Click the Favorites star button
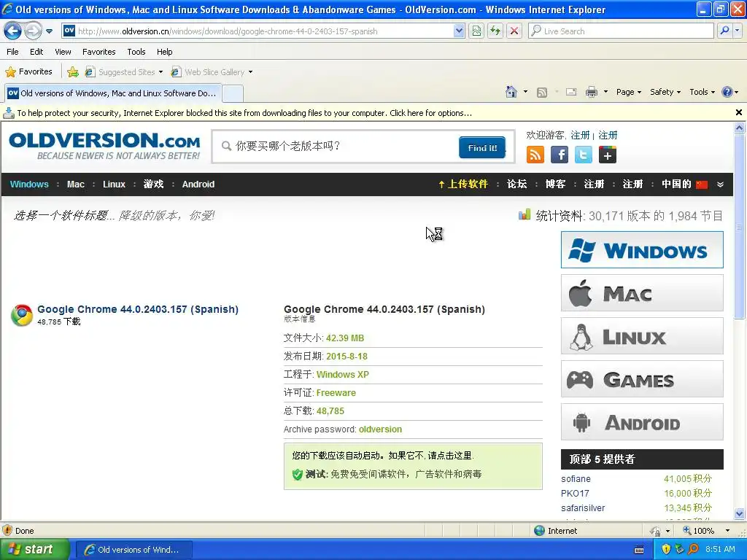Viewport: 747px width, 560px height. click(x=28, y=72)
